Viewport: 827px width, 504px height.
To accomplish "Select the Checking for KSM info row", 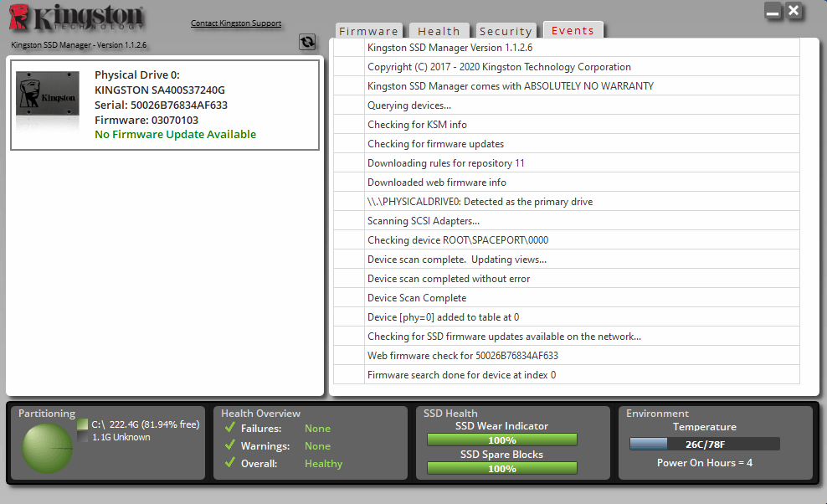I will [x=567, y=125].
